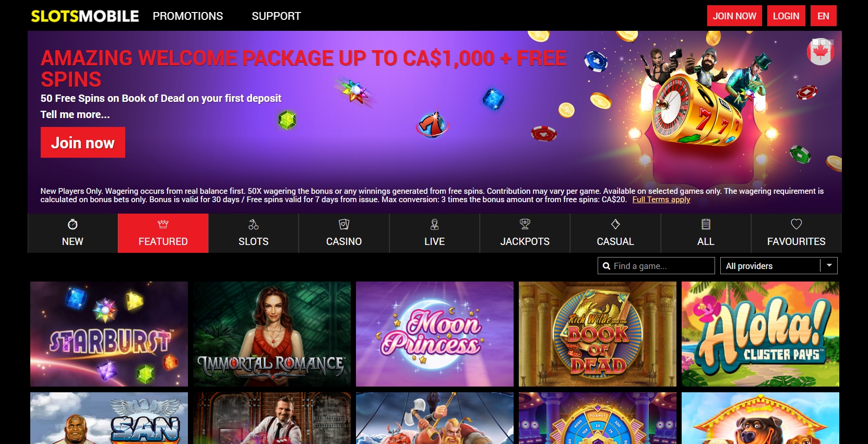Click the LOGIN button in header

point(786,16)
